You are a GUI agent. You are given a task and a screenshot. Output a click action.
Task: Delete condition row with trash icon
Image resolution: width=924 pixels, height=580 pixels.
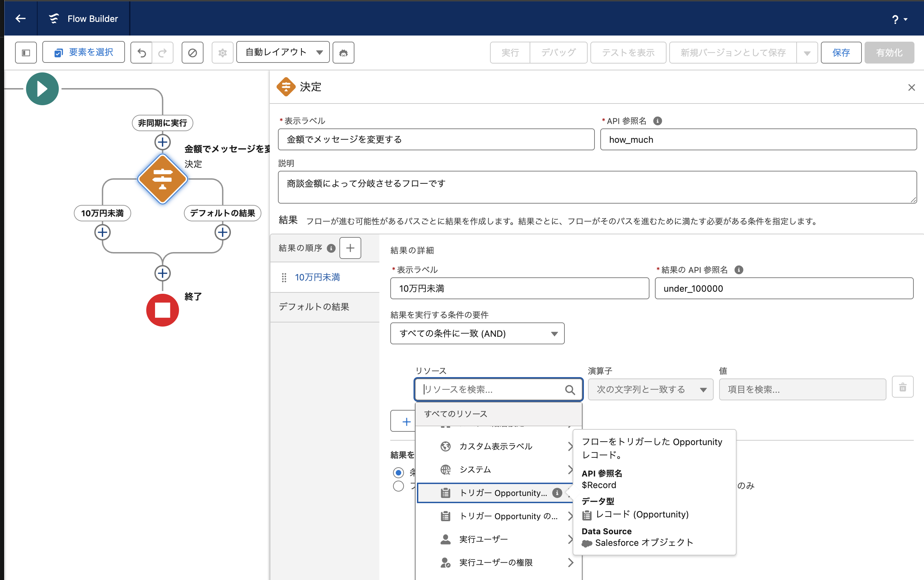902,387
